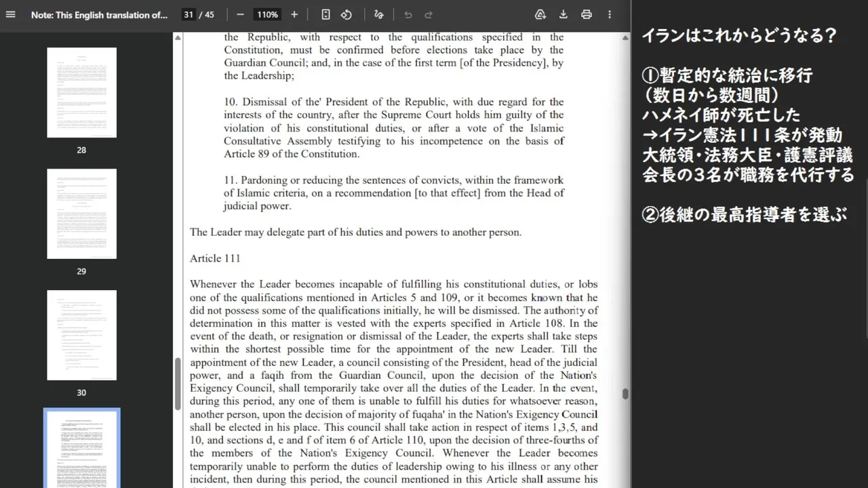Click the save to Drive icon
This screenshot has height=488, width=868.
pyautogui.click(x=540, y=14)
